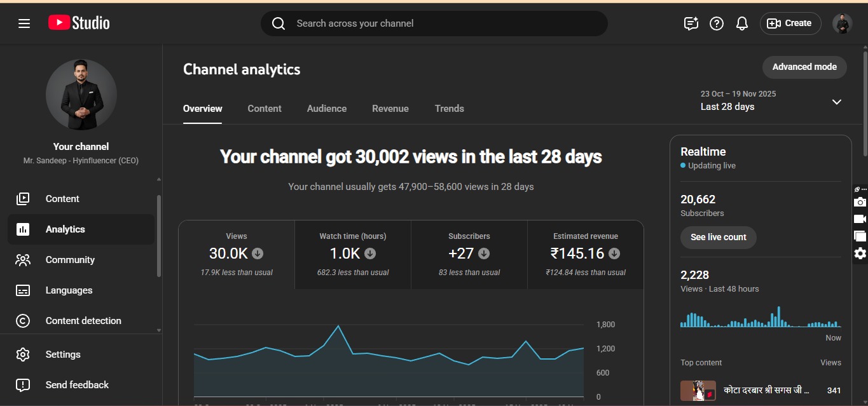This screenshot has width=868, height=406.
Task: Click the Advanced mode button
Action: pyautogui.click(x=804, y=67)
